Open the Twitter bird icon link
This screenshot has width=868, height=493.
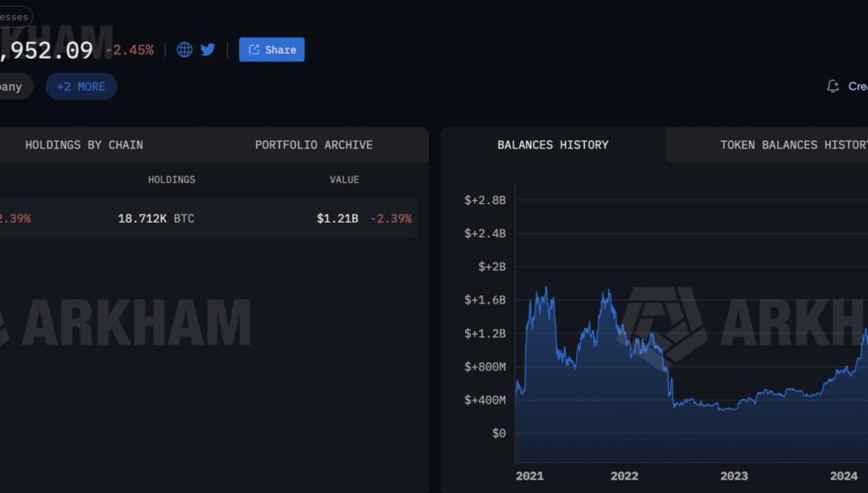[207, 50]
